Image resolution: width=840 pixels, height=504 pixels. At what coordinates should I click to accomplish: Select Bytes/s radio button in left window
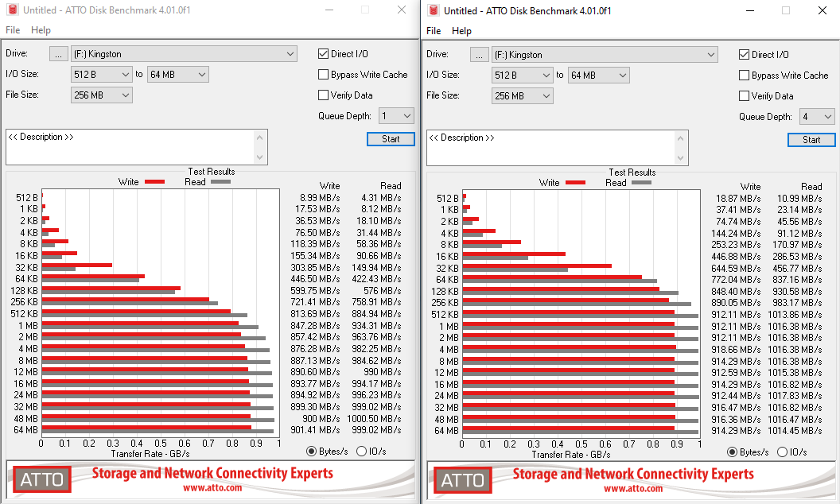coord(311,451)
